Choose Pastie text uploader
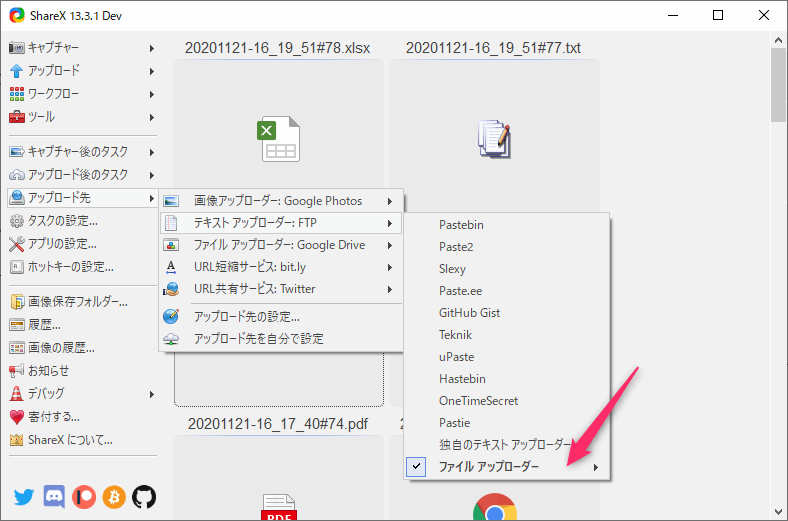Screen dimensions: 788x521 coord(507,423)
